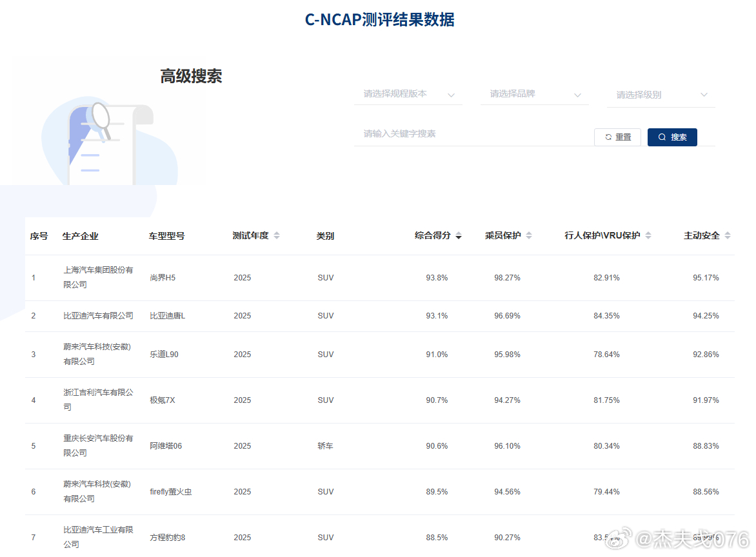Click the 80.34% pedestrian protection value
This screenshot has width=756, height=557.
pyautogui.click(x=606, y=446)
